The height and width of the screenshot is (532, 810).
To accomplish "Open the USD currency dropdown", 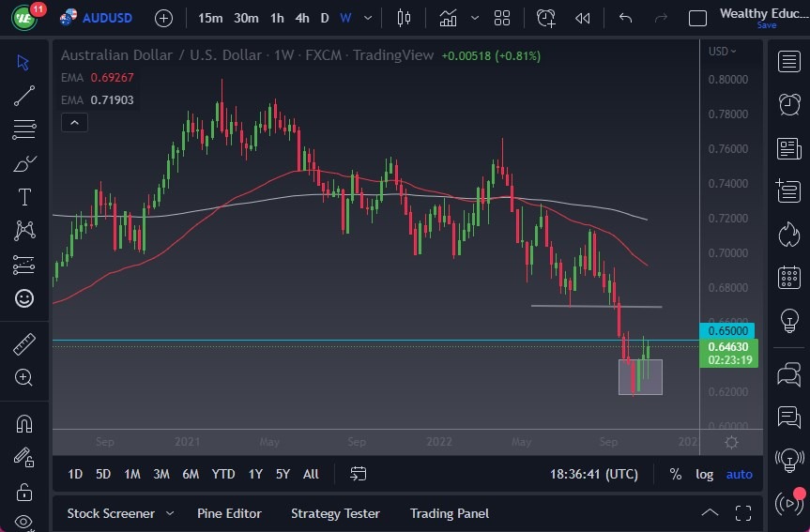I will pos(722,52).
